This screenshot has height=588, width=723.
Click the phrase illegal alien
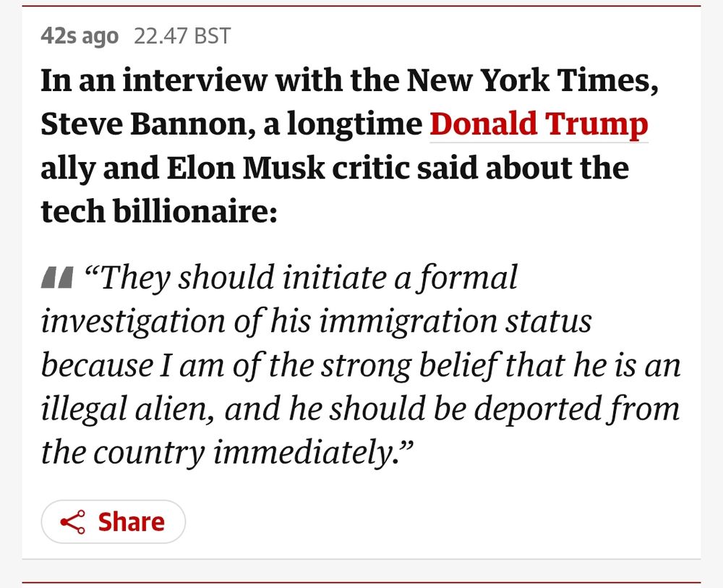[127, 409]
